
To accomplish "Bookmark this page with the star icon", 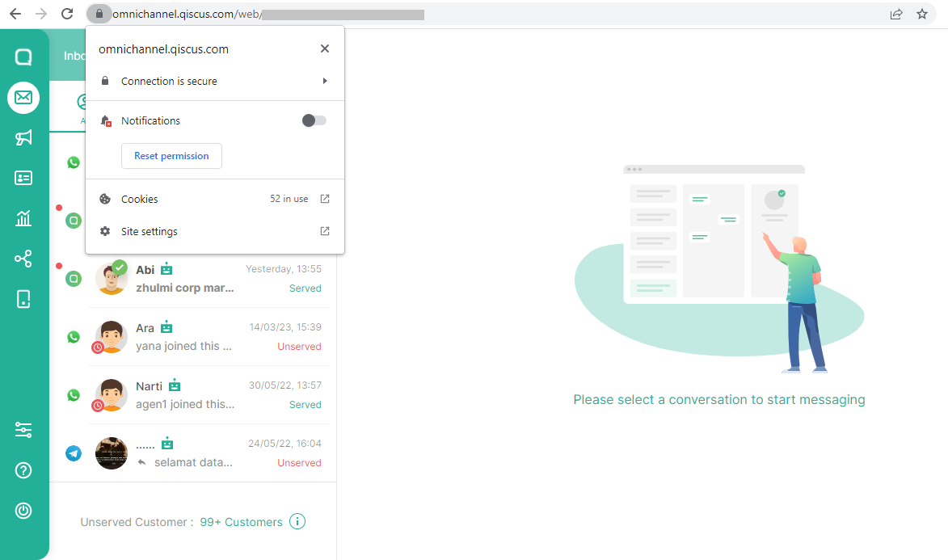I will (922, 14).
